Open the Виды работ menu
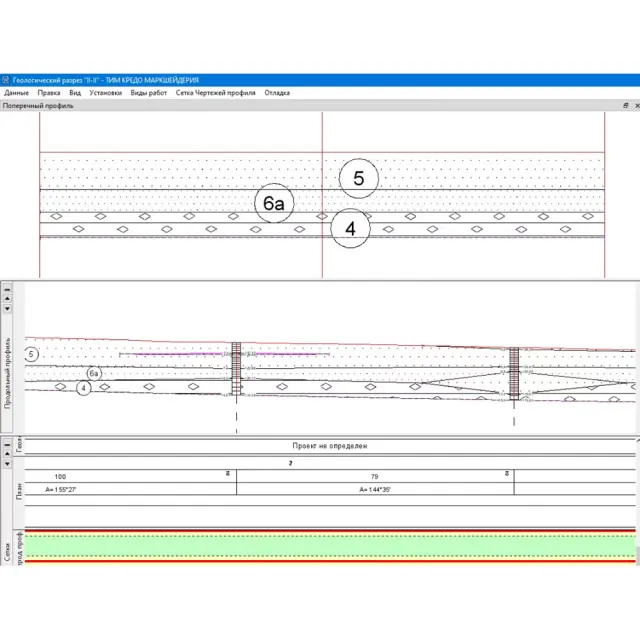Viewport: 640px width, 640px height. coord(148,93)
